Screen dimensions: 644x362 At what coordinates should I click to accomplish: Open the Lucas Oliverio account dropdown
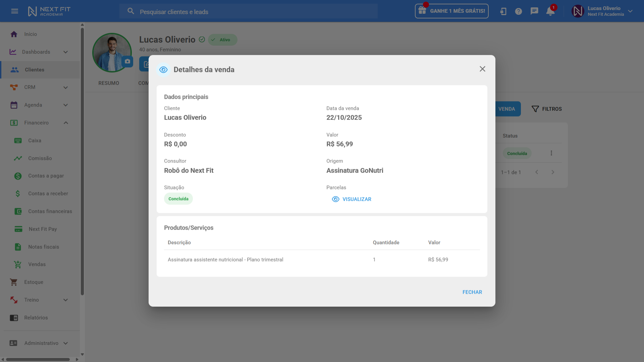(630, 11)
